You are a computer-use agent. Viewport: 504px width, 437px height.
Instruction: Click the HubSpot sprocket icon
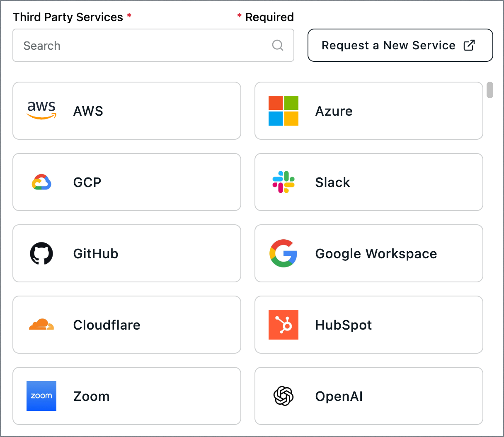pos(283,325)
